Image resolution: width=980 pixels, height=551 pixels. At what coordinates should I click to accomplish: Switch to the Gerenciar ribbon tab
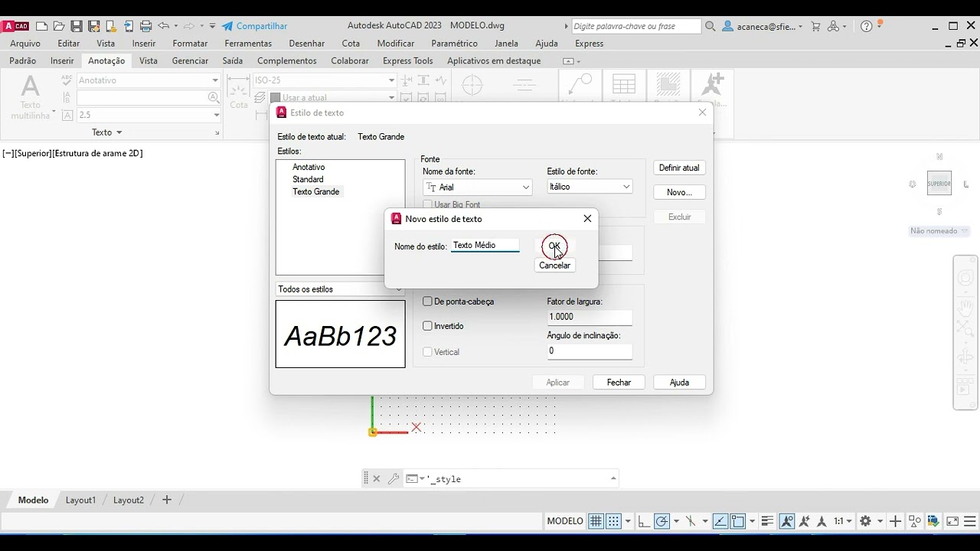tap(190, 60)
